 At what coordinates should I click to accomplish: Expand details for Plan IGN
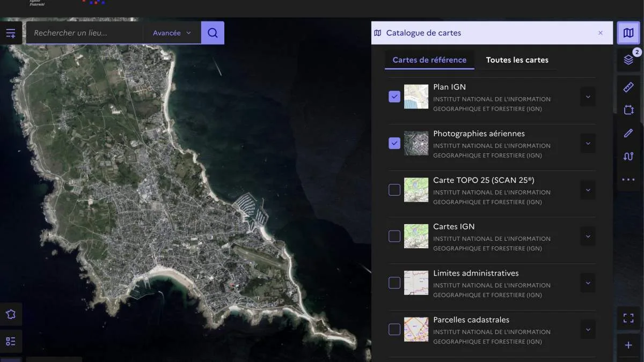[x=588, y=97]
